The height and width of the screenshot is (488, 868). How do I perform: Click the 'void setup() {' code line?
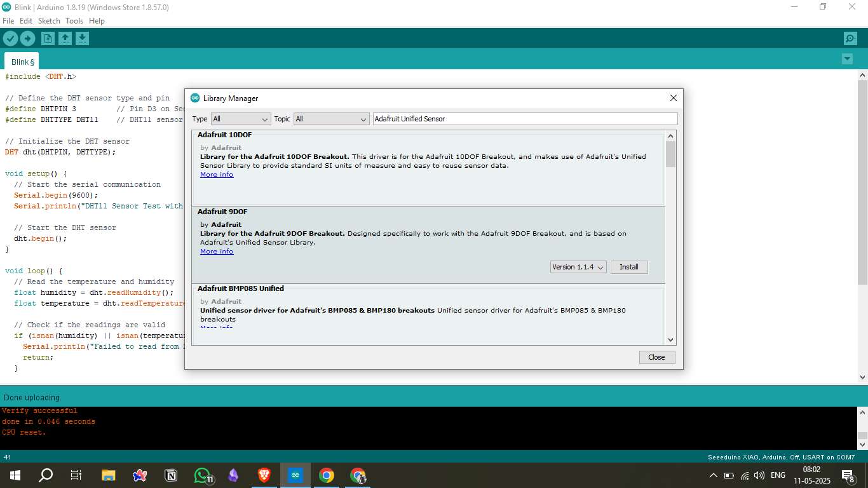pos(36,174)
